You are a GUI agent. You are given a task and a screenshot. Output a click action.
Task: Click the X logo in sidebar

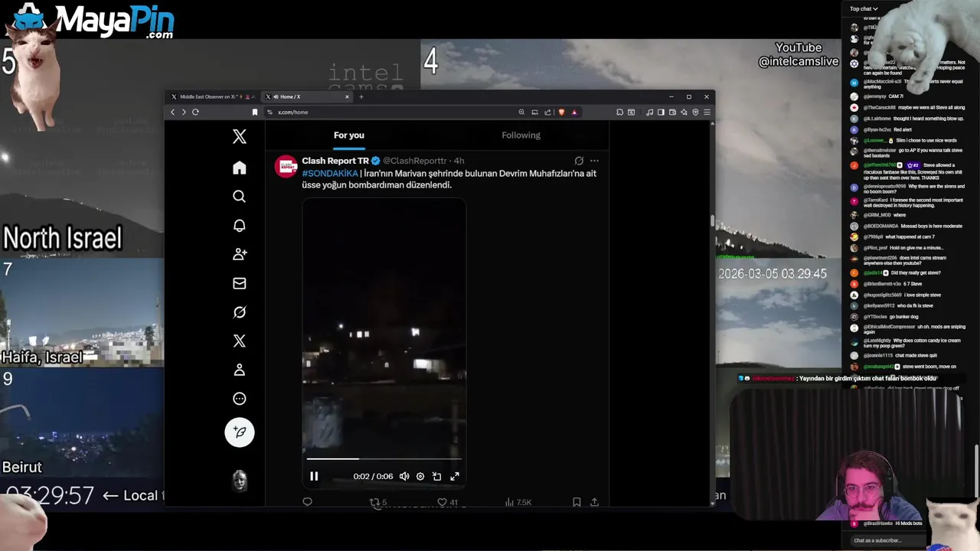point(240,136)
